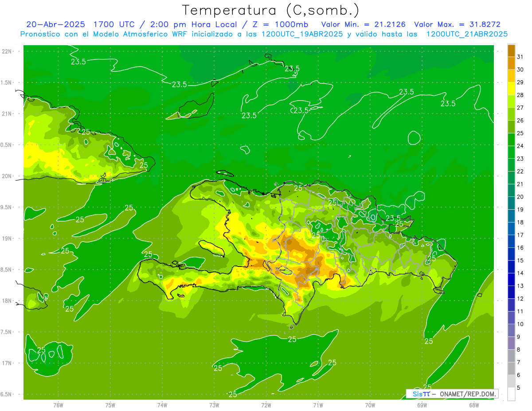Click the "20N" latitude axis label
The image size is (532, 411).
7,176
